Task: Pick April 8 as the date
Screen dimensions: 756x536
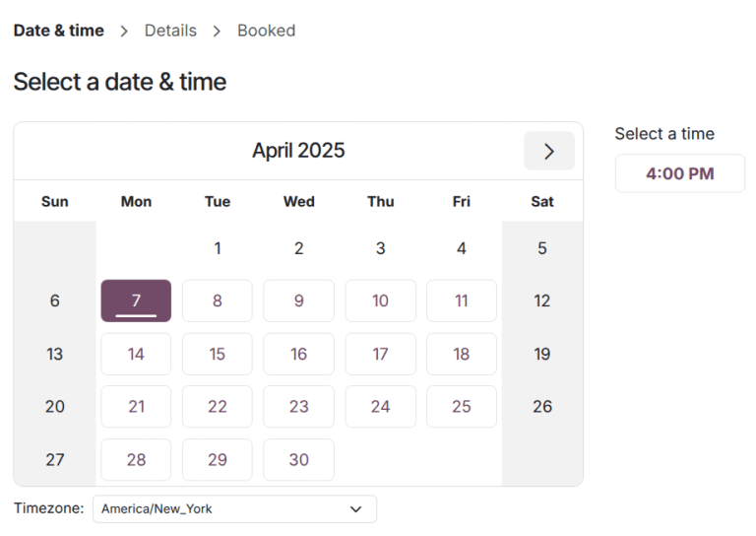Action: click(x=218, y=301)
